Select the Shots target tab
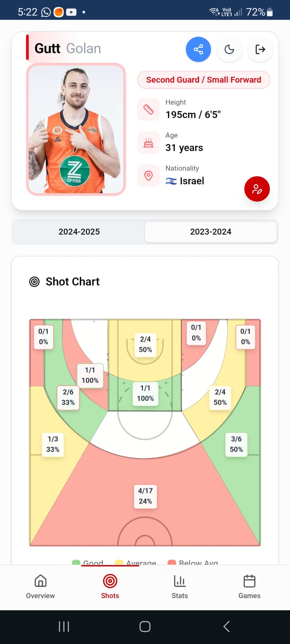 (x=110, y=586)
